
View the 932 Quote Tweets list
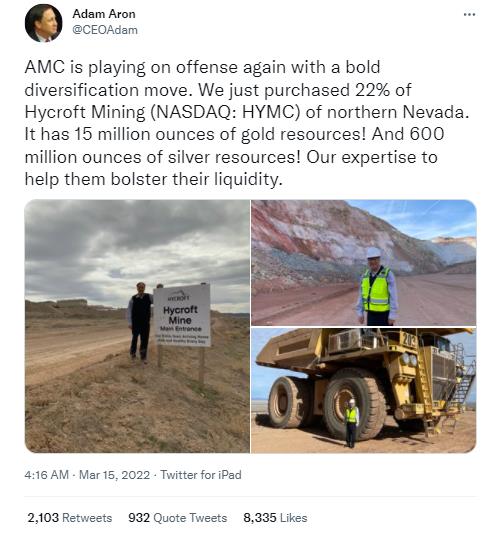point(177,518)
